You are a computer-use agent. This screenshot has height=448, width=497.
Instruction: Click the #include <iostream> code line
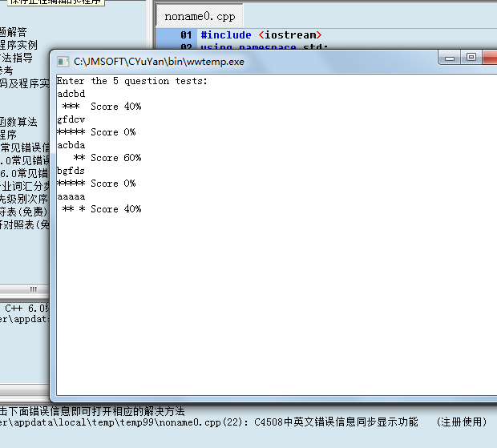(261, 34)
